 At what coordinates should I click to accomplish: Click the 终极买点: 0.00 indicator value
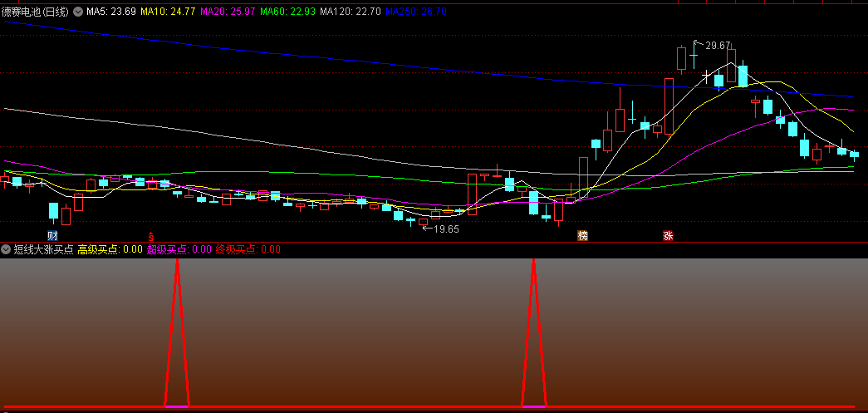pos(248,249)
